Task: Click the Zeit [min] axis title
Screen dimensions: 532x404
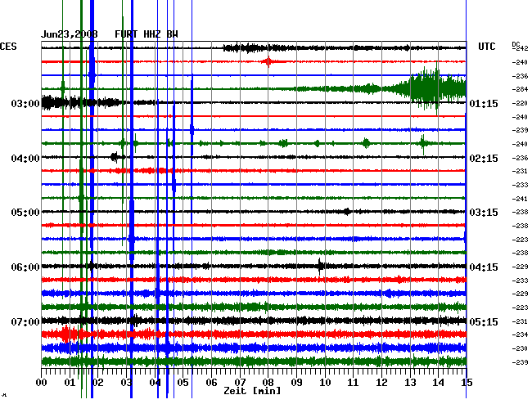Action: (x=252, y=391)
